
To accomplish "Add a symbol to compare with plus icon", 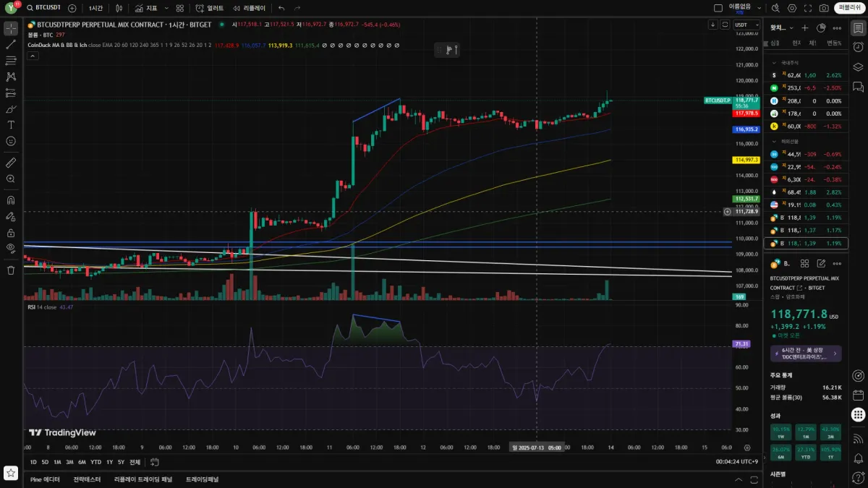I will [x=72, y=8].
